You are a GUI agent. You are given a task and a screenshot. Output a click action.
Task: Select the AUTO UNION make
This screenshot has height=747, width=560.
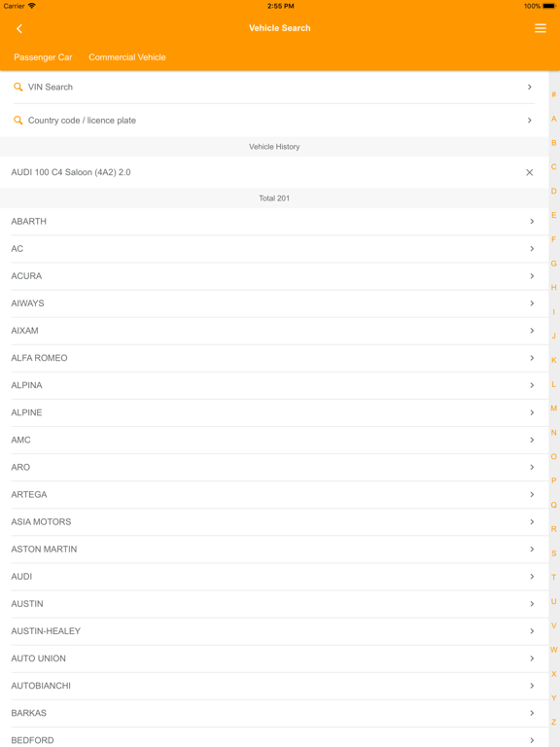274,658
